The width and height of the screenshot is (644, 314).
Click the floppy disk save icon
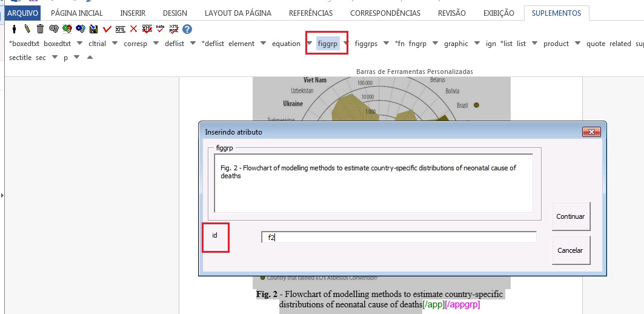click(x=93, y=29)
